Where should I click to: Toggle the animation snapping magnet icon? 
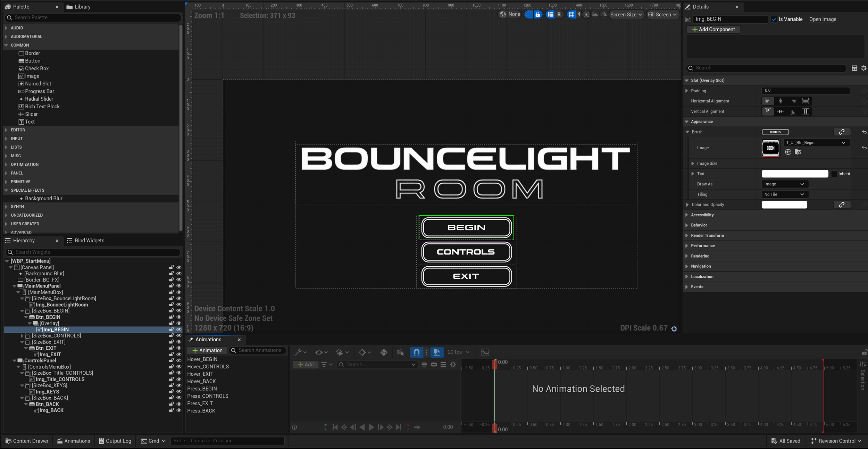tap(416, 352)
